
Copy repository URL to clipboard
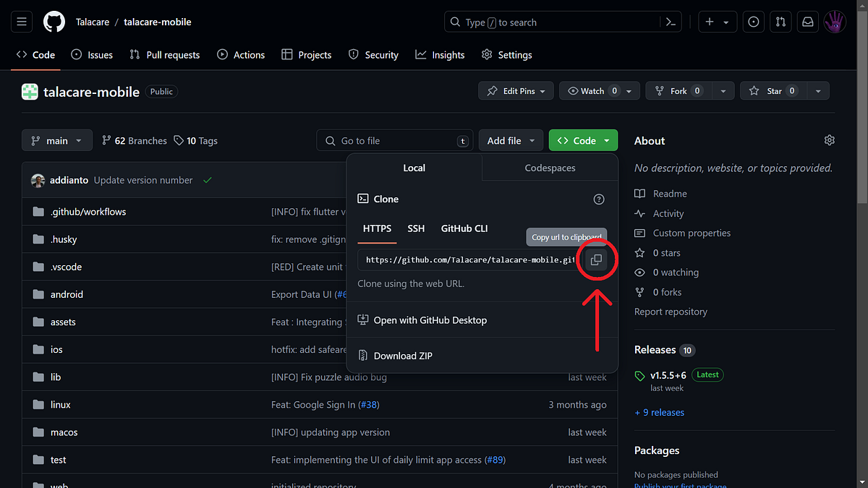pos(596,260)
